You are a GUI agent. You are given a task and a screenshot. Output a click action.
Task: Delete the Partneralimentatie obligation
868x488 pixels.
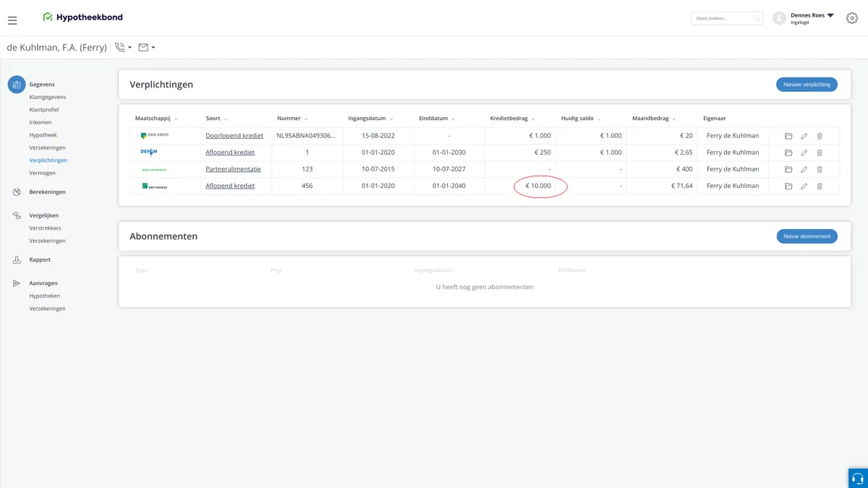coord(820,169)
